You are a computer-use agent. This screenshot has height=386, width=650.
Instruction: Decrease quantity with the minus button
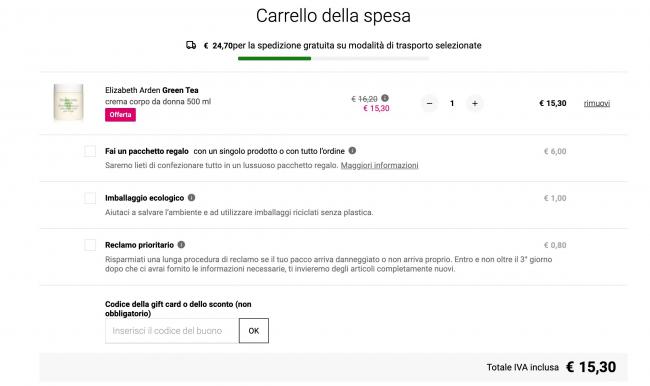429,103
